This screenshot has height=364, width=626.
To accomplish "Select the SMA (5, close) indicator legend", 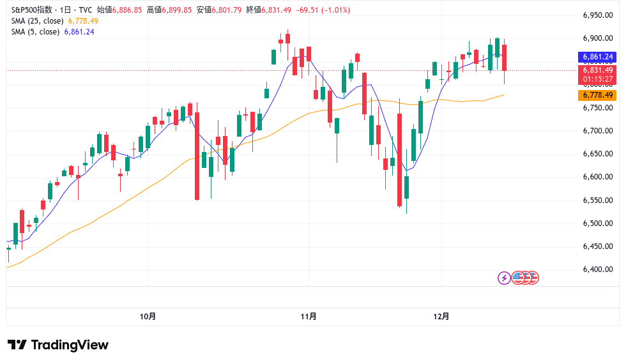I will point(35,31).
